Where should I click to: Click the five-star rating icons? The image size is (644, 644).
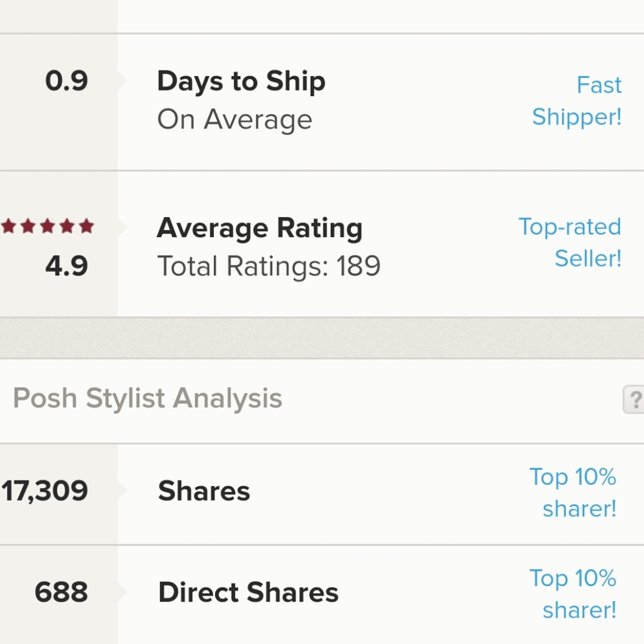point(48,227)
